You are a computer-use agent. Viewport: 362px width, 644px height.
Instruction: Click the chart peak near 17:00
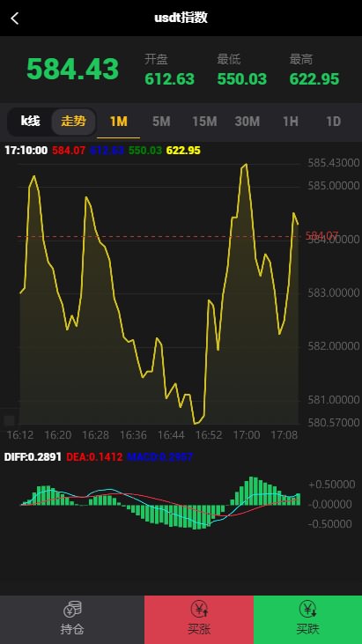click(x=246, y=165)
